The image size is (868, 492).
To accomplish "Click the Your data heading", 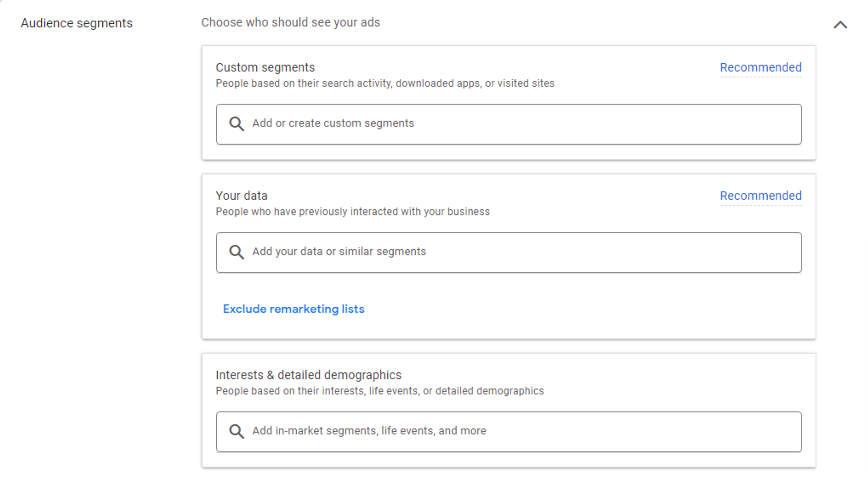I will point(241,196).
